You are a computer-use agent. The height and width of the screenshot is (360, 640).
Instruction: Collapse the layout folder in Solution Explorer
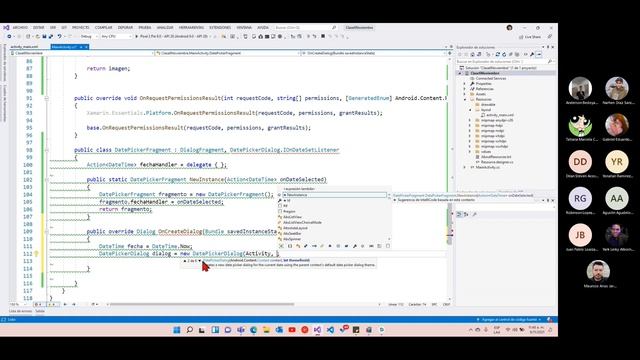coord(470,110)
